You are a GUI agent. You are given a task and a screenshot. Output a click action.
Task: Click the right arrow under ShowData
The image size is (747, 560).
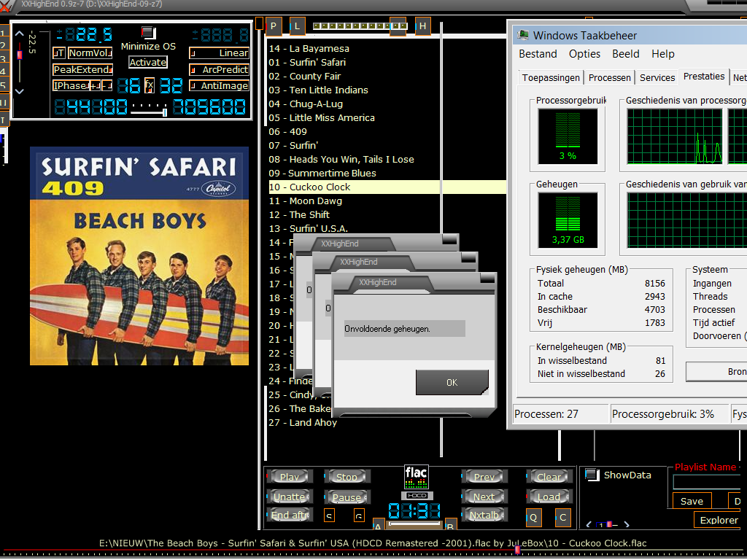click(x=626, y=524)
